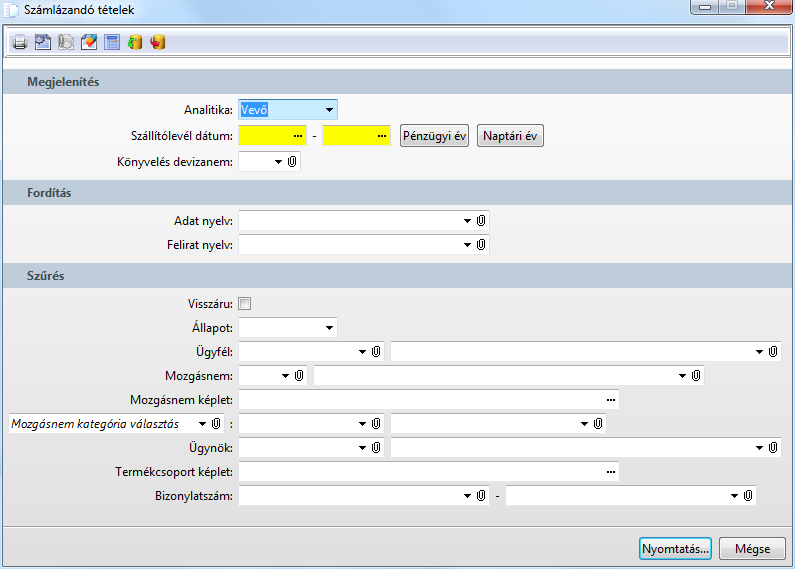Click the printer icon in the toolbar
This screenshot has height=569, width=795.
tap(19, 43)
